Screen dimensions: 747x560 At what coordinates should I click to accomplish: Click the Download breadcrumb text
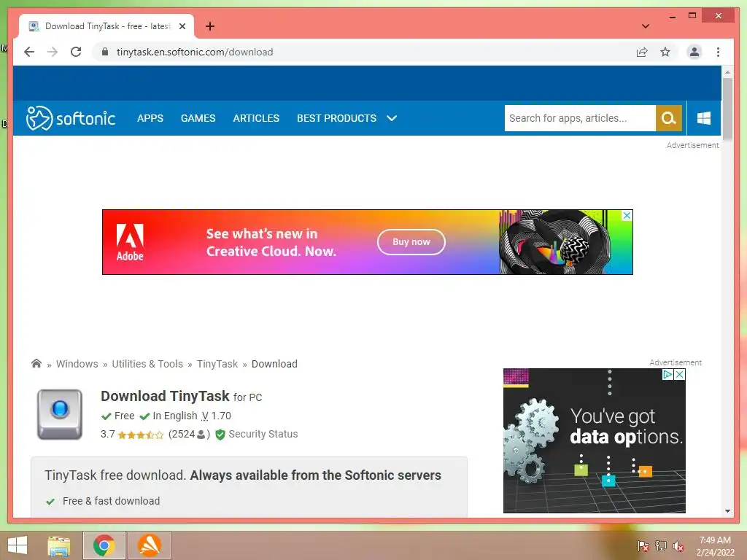point(274,364)
